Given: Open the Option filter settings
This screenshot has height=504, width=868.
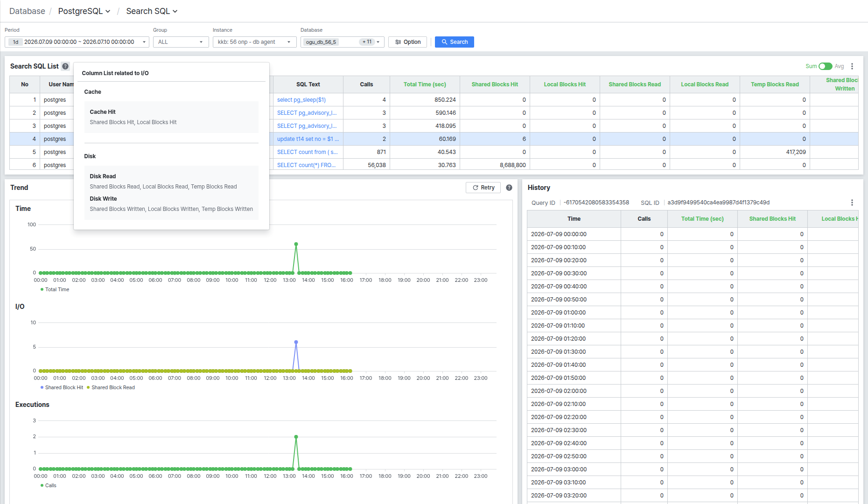Looking at the screenshot, I should pyautogui.click(x=407, y=42).
